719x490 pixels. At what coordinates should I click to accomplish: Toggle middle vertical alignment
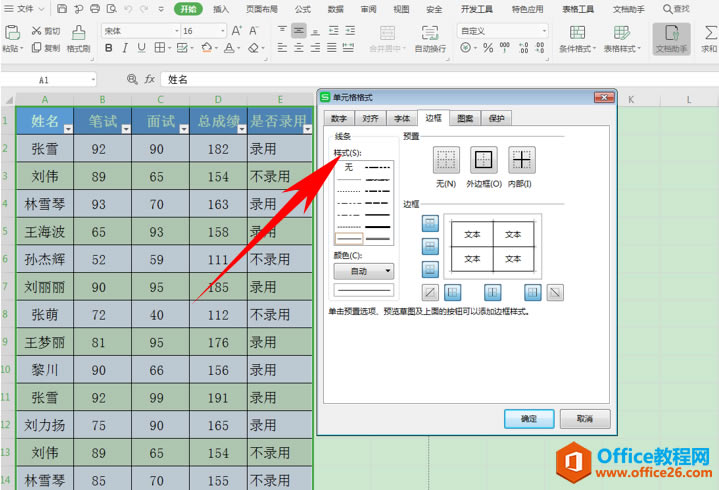pos(299,31)
